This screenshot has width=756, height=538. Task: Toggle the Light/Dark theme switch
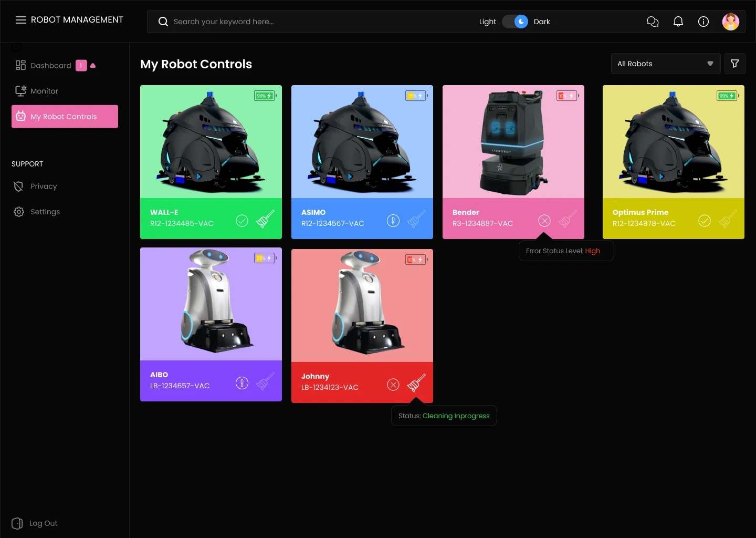(515, 22)
